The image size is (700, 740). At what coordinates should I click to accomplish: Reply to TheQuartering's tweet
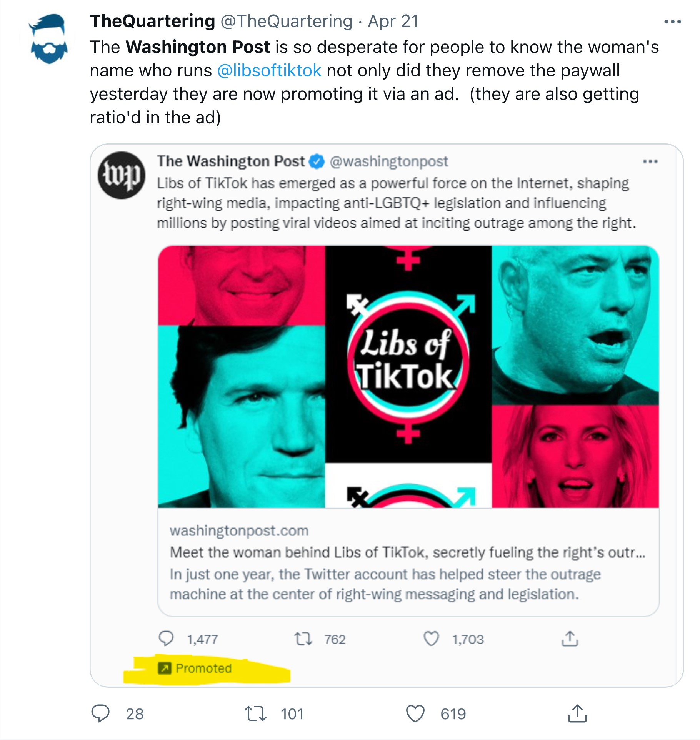(x=100, y=713)
